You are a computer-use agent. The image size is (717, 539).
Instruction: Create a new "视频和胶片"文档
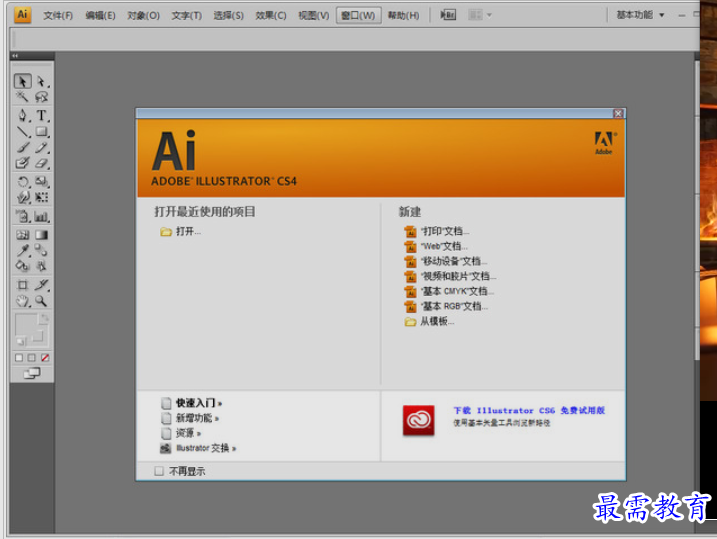click(450, 276)
